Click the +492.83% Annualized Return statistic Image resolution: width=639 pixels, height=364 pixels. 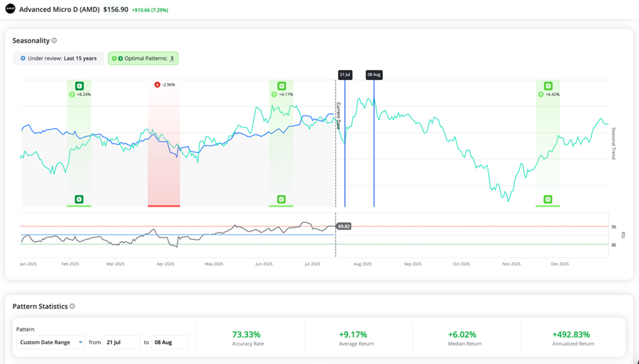pos(571,334)
